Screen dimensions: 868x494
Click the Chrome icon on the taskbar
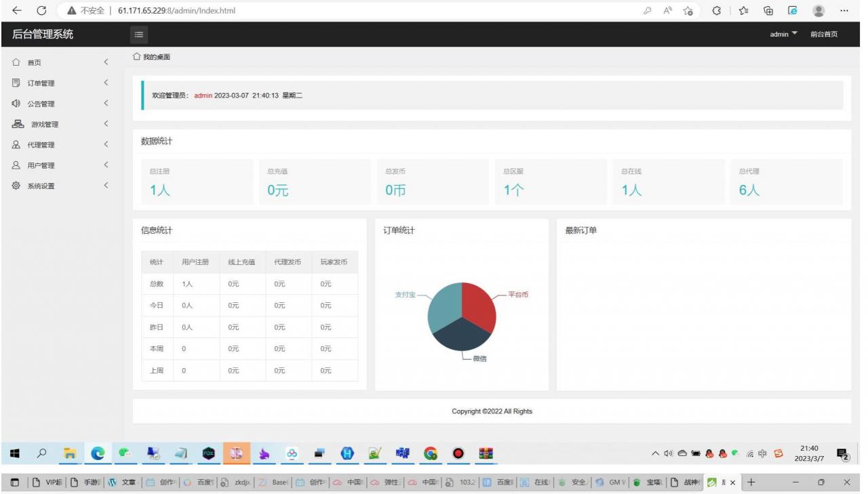[431, 454]
